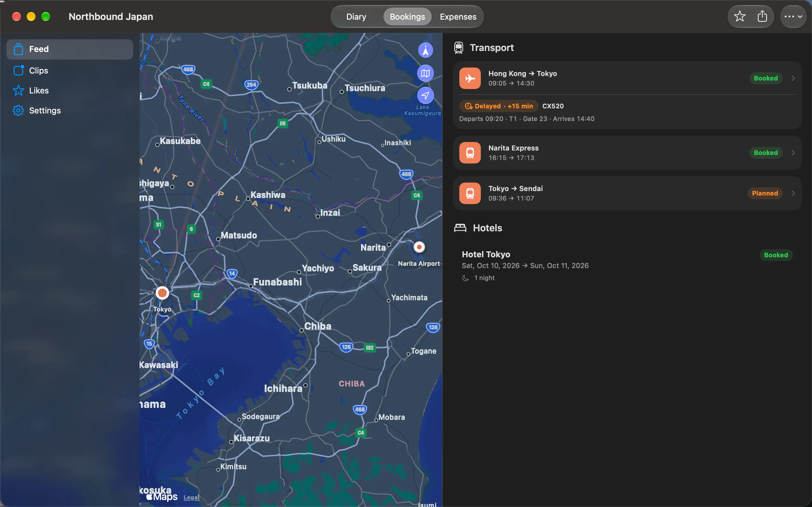Viewport: 812px width, 507px height.
Task: Expand the Hong Kong → Tokyo booking chevron
Action: (793, 78)
